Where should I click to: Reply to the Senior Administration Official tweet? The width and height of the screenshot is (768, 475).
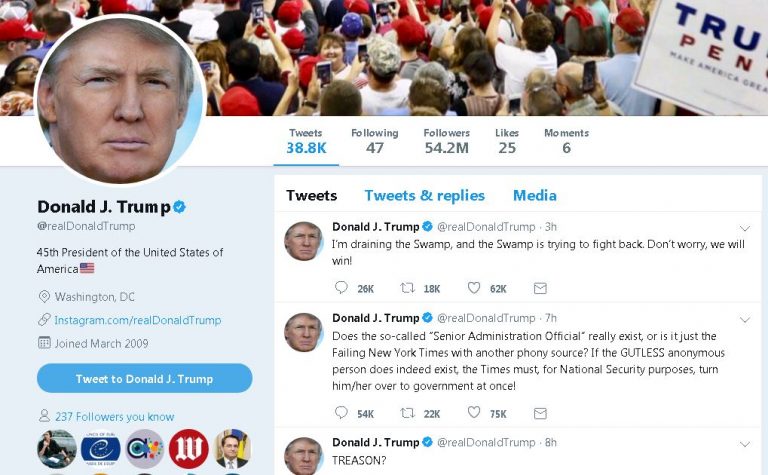[x=341, y=413]
